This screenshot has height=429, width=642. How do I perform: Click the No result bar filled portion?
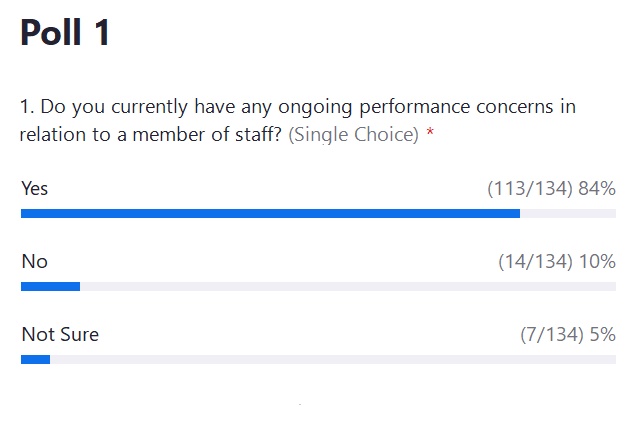[x=50, y=286]
